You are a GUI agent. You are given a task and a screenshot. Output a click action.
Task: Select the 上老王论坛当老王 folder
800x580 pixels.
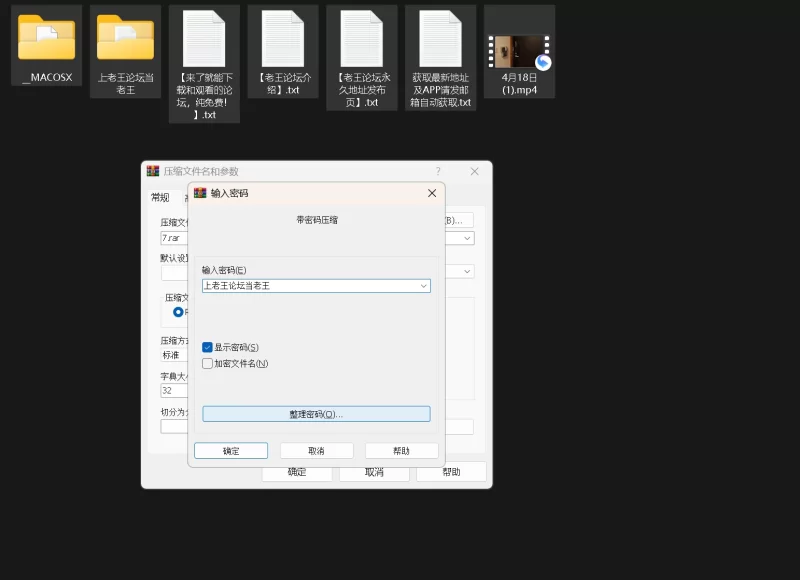pyautogui.click(x=125, y=38)
